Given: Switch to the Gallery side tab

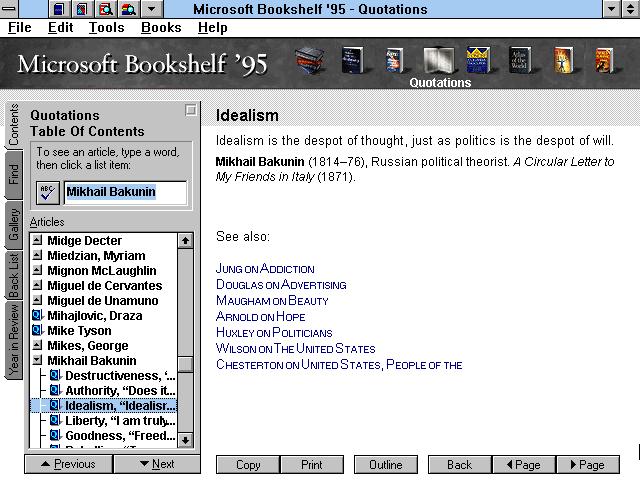Looking at the screenshot, I should (13, 225).
